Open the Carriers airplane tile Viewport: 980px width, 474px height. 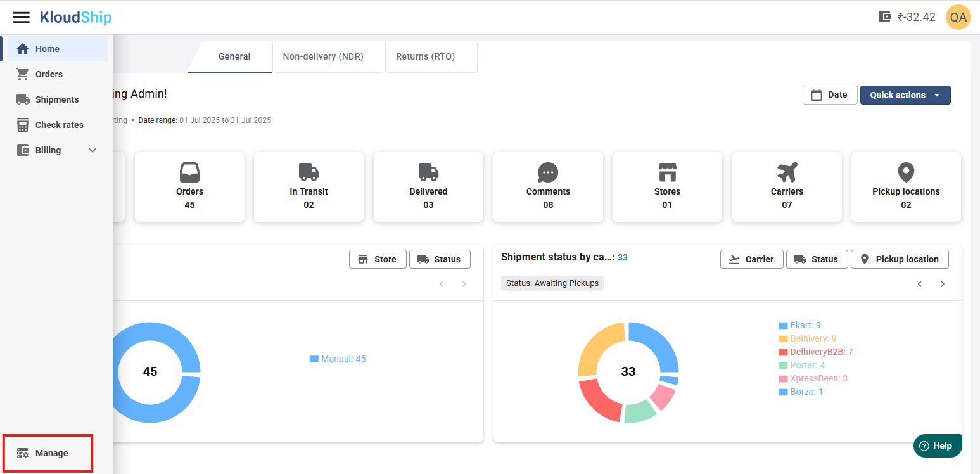[x=787, y=187]
